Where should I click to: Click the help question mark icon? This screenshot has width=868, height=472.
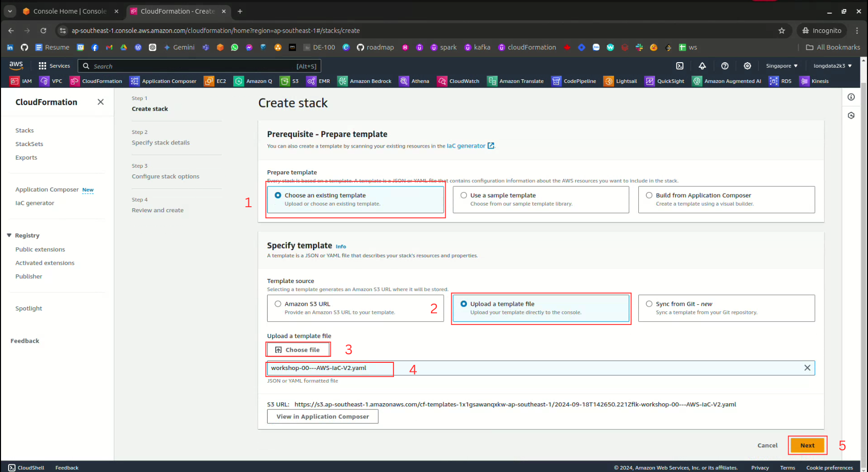[x=724, y=66]
